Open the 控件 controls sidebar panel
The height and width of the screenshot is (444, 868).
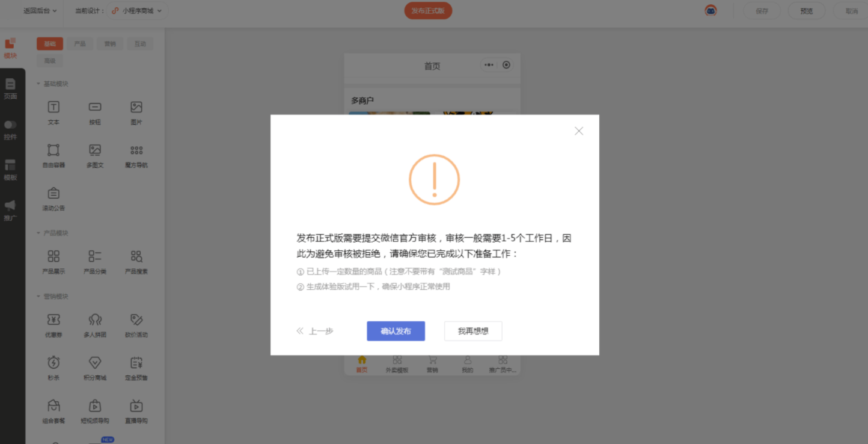point(10,129)
